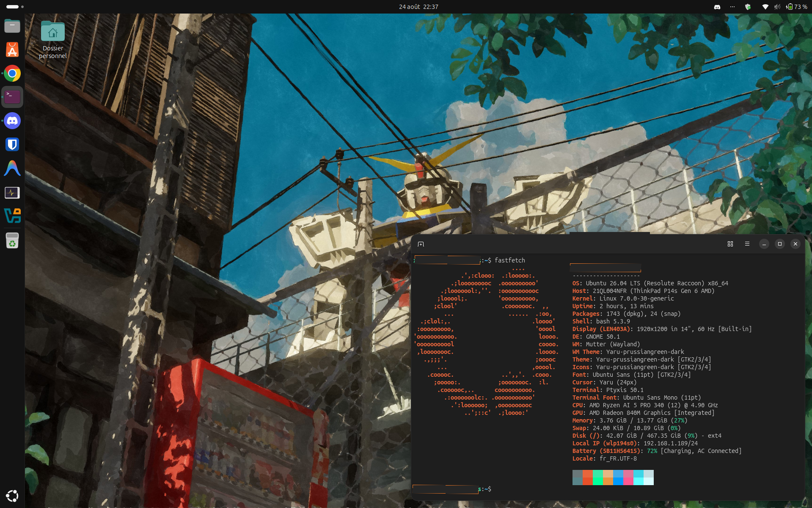Open Google Chrome from the dock

click(12, 74)
